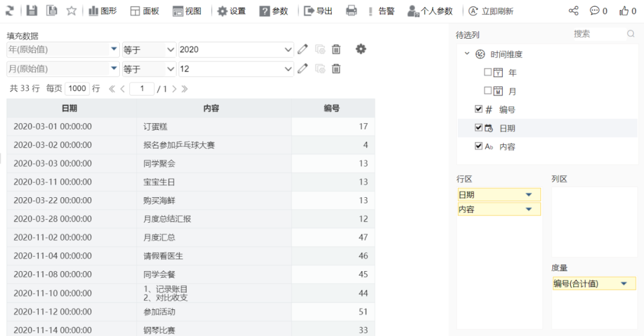Delete the year filter with trash icon
644x336 pixels.
[x=336, y=49]
